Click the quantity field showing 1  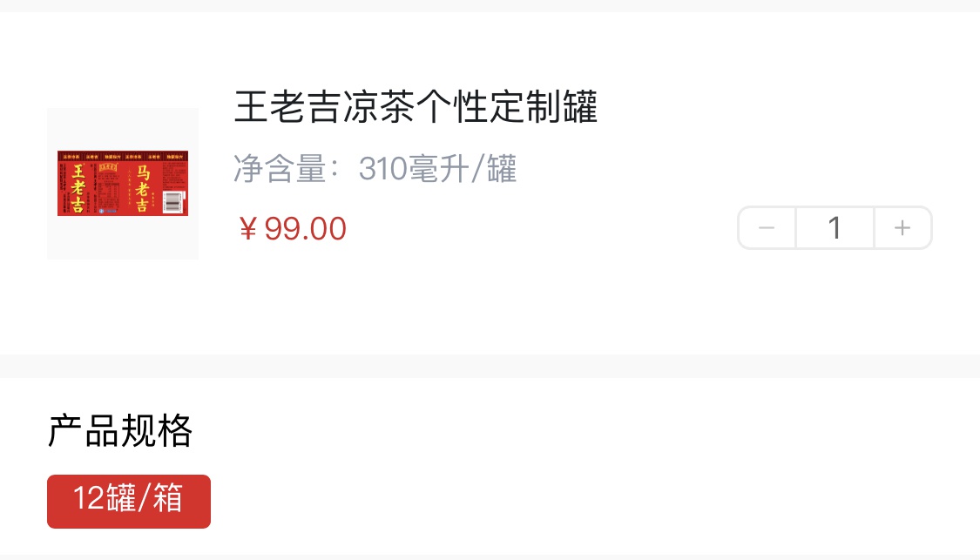(835, 228)
